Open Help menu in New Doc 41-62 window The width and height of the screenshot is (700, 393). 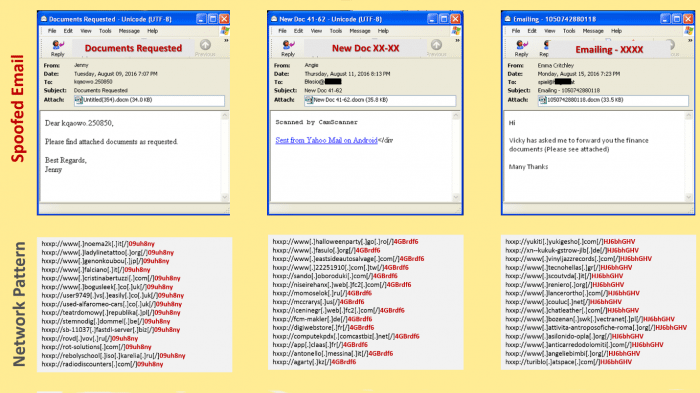pyautogui.click(x=383, y=31)
